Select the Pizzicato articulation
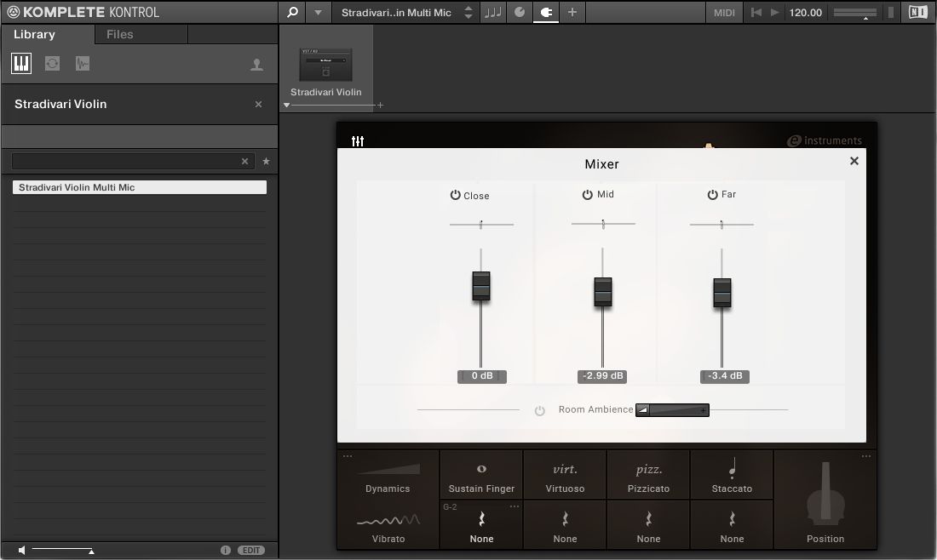The image size is (937, 560). (x=647, y=475)
